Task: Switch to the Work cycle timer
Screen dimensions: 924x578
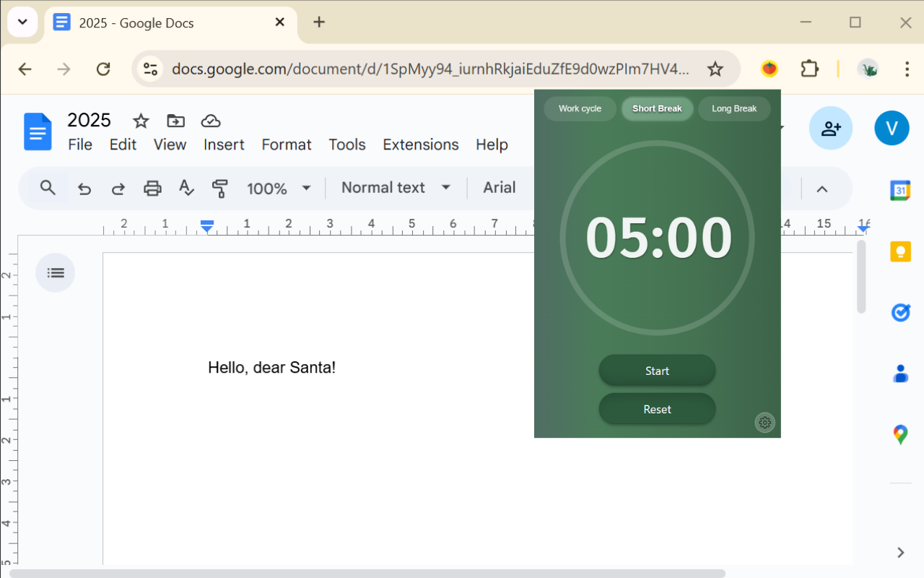Action: tap(580, 108)
